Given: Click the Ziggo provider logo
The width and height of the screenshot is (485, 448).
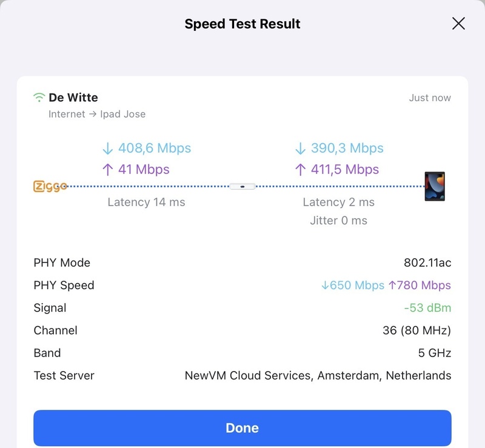Looking at the screenshot, I should (50, 186).
